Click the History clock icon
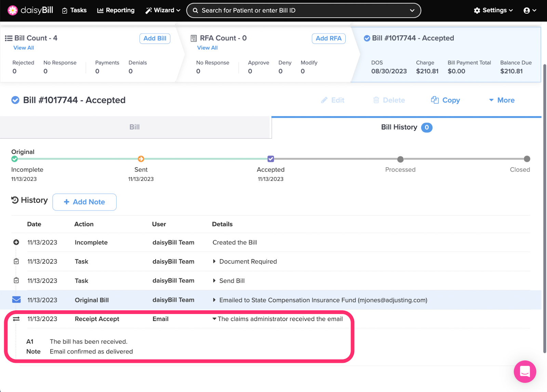Viewport: 547px width, 392px height. 15,200
